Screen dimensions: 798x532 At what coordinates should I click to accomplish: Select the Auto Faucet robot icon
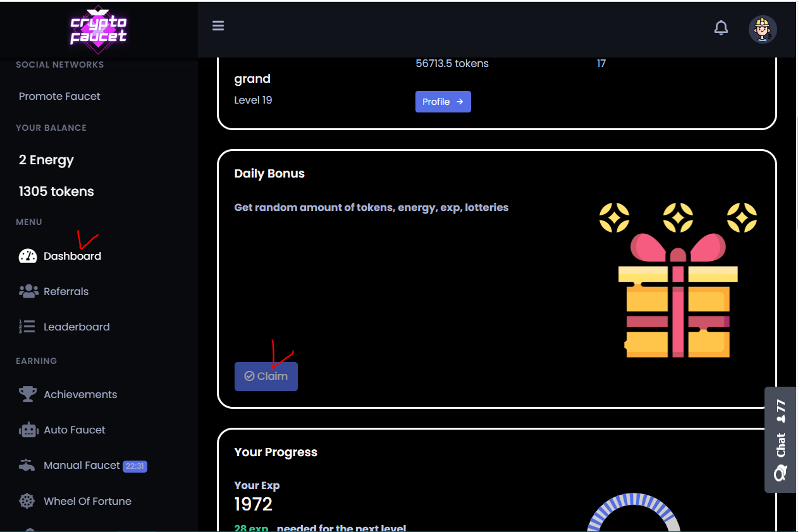tap(28, 430)
